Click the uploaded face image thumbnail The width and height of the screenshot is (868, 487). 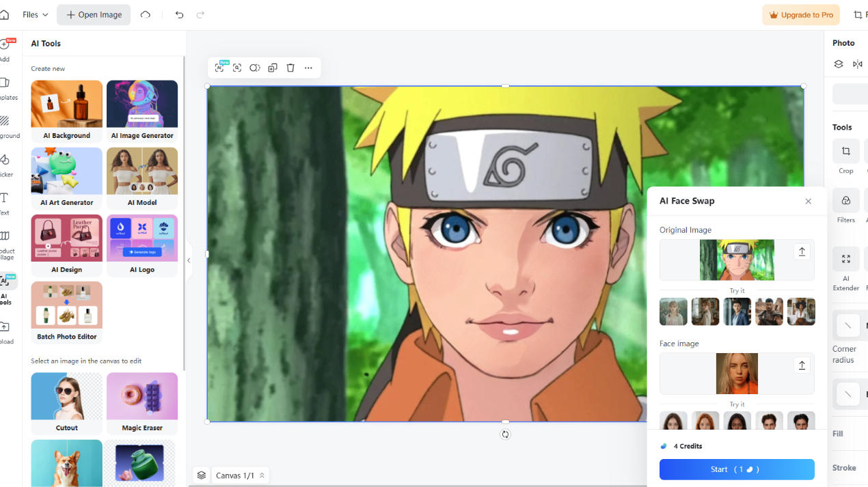click(x=737, y=374)
